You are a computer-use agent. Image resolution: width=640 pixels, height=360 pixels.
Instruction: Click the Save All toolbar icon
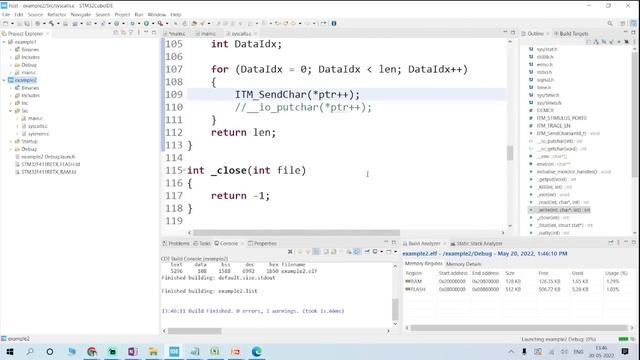click(27, 24)
